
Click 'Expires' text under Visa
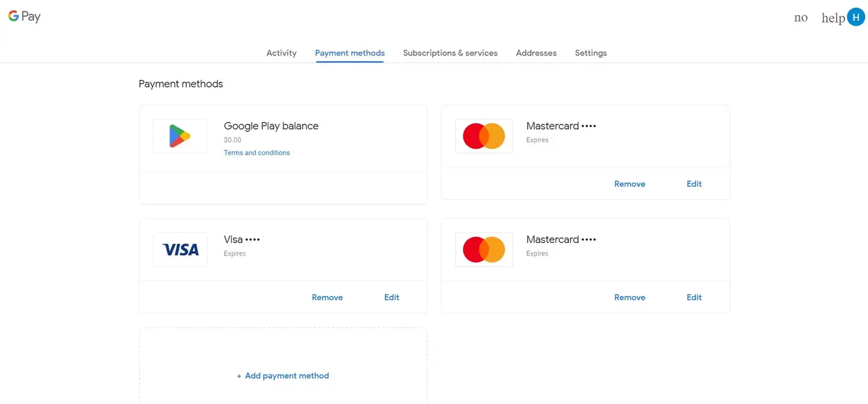235,254
